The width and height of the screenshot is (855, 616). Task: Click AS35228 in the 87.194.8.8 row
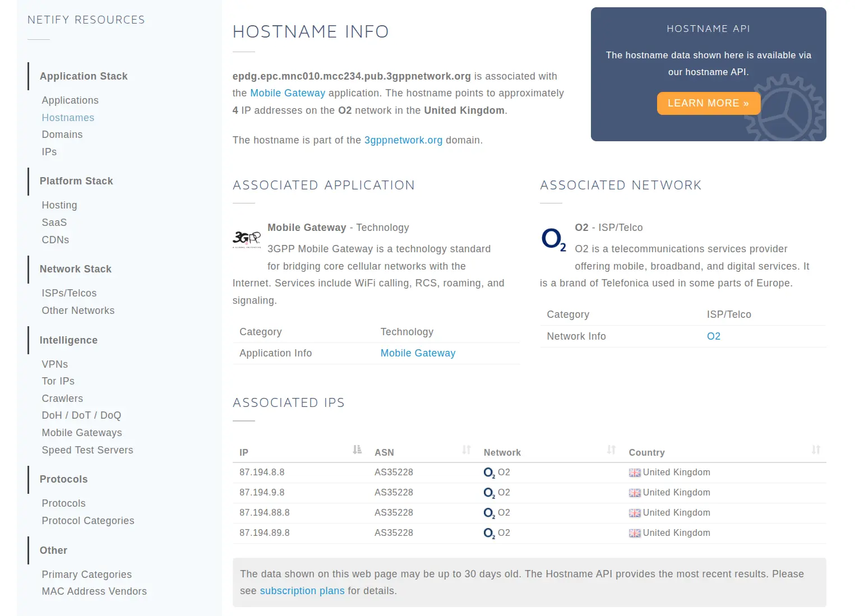[x=394, y=473]
